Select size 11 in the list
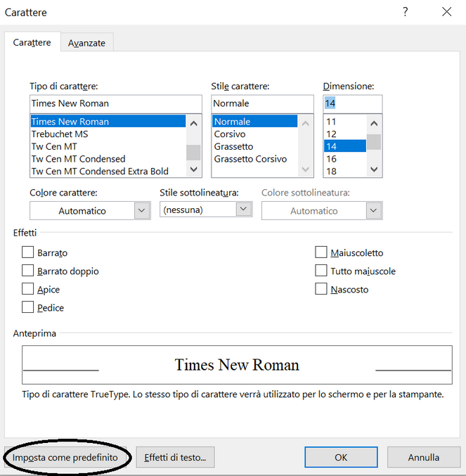 [x=345, y=122]
